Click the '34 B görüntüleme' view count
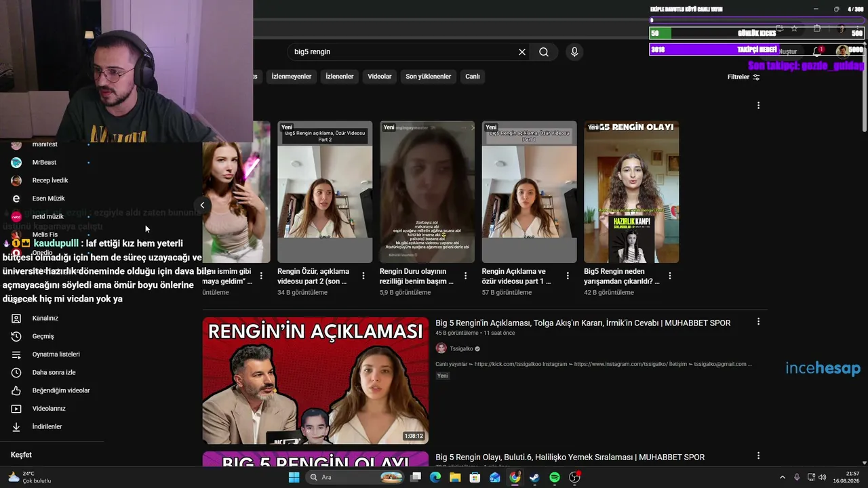This screenshot has height=488, width=868. point(302,293)
